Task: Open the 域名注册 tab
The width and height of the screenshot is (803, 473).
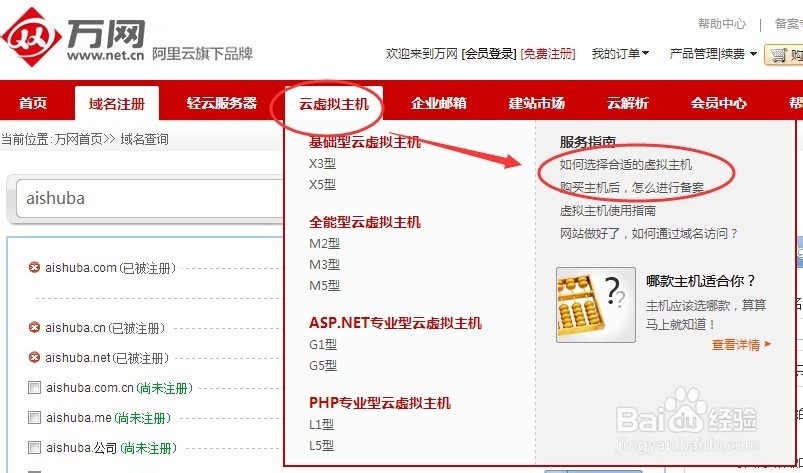Action: [117, 103]
